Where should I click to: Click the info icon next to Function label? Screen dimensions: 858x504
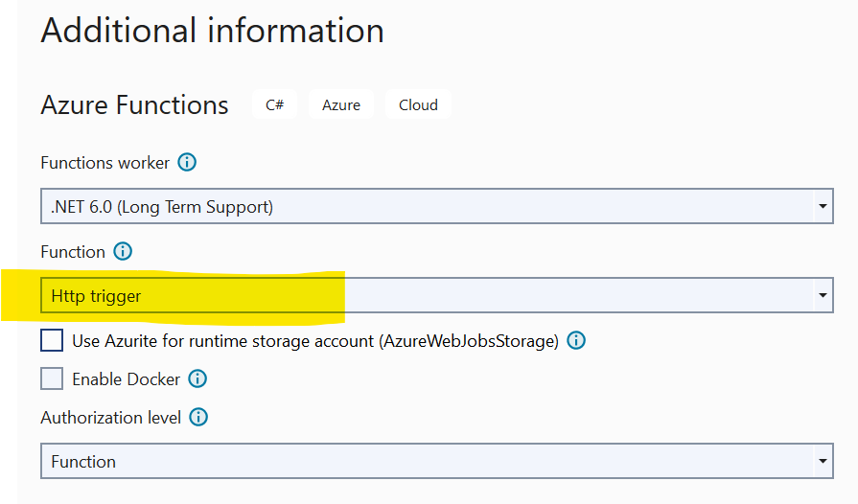pos(123,252)
